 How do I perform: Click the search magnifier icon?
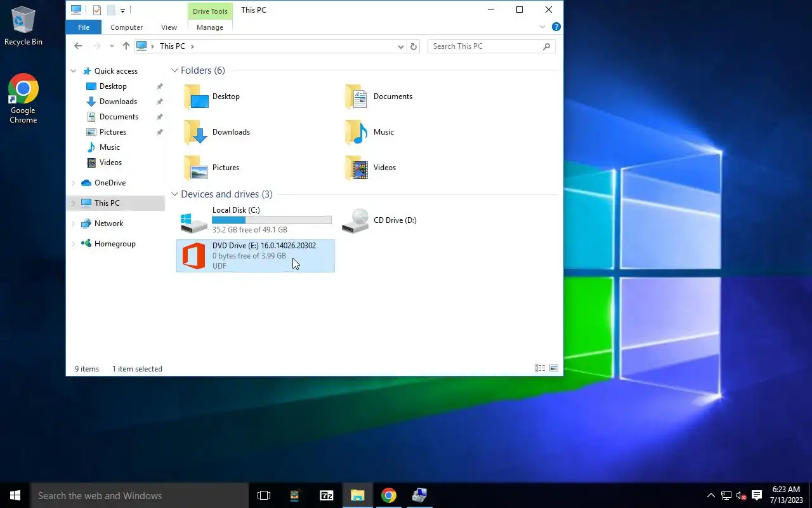tap(546, 46)
